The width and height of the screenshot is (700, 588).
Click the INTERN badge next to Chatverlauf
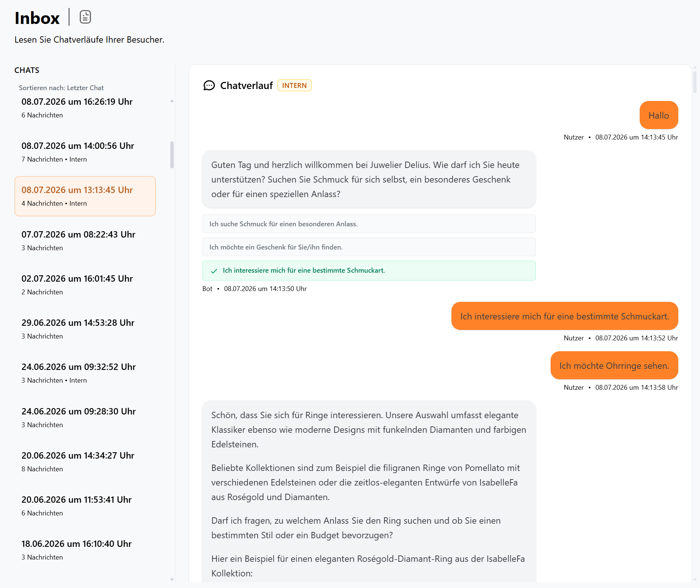(x=294, y=86)
